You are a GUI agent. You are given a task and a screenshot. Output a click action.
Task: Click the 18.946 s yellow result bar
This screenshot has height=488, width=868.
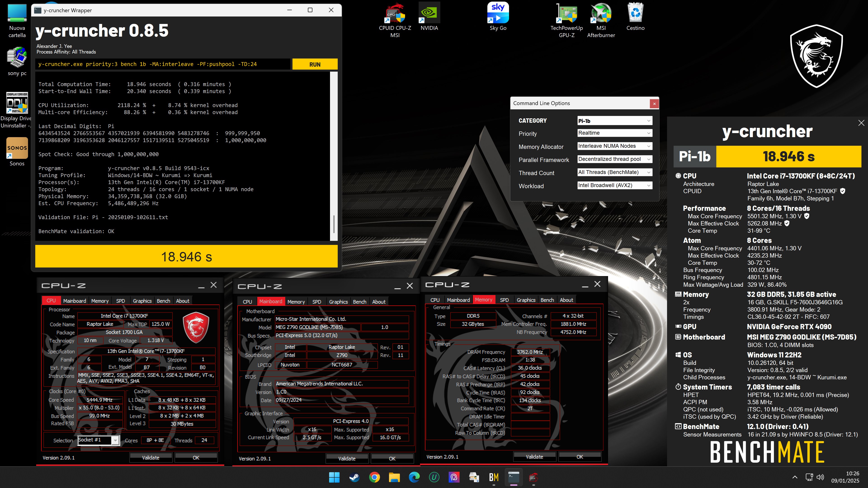186,257
